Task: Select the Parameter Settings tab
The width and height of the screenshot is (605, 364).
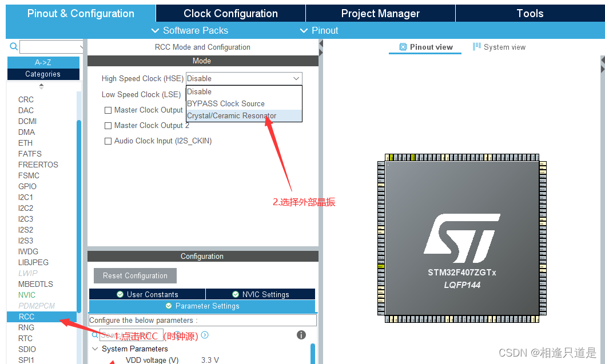Action: tap(202, 306)
